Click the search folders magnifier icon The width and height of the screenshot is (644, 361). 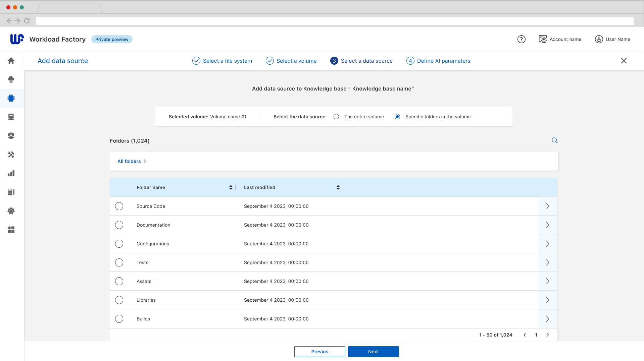pyautogui.click(x=554, y=140)
